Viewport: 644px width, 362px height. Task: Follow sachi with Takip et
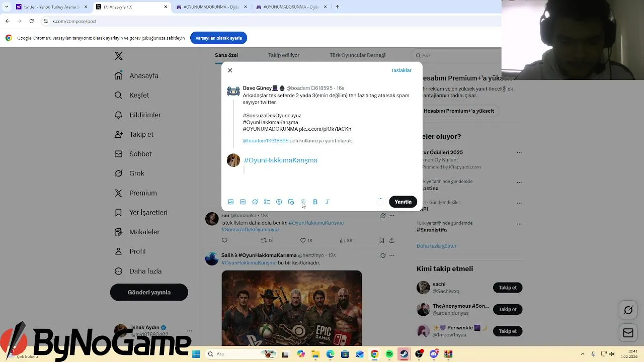click(508, 288)
